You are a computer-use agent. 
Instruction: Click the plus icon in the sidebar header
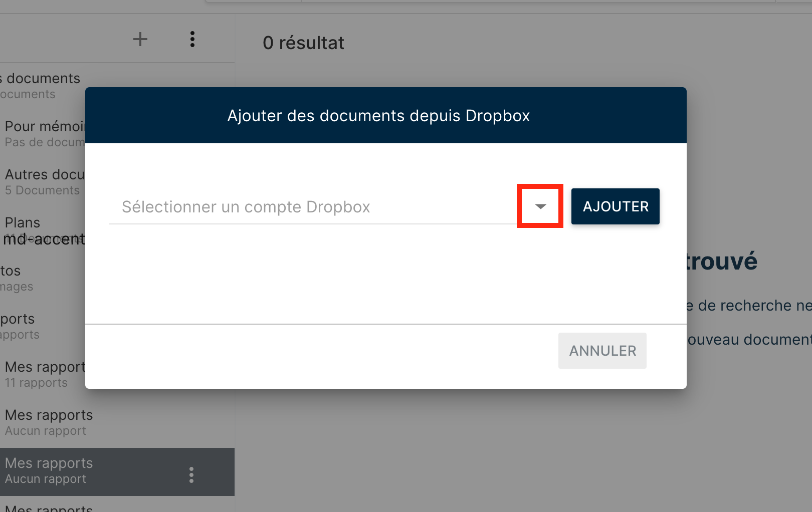[x=140, y=39]
